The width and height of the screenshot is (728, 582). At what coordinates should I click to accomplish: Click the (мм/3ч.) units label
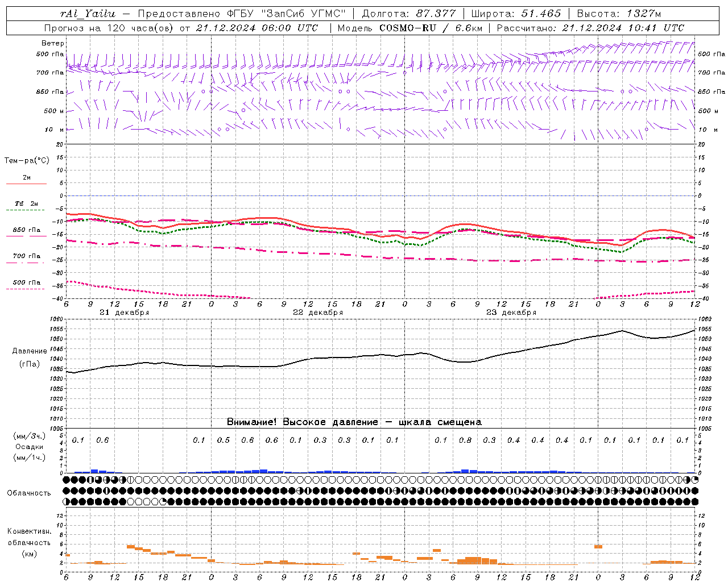(29, 436)
